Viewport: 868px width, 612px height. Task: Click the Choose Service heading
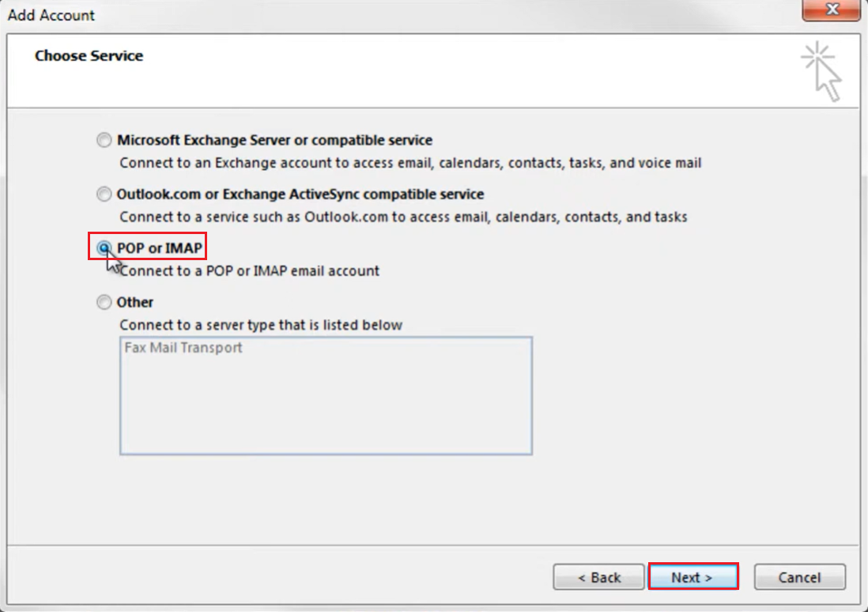tap(89, 56)
